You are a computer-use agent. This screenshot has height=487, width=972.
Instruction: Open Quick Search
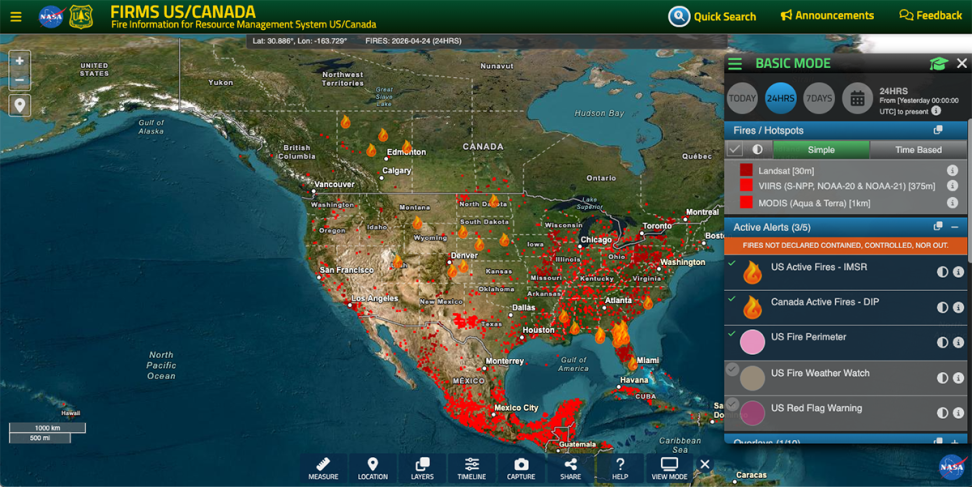tap(712, 16)
